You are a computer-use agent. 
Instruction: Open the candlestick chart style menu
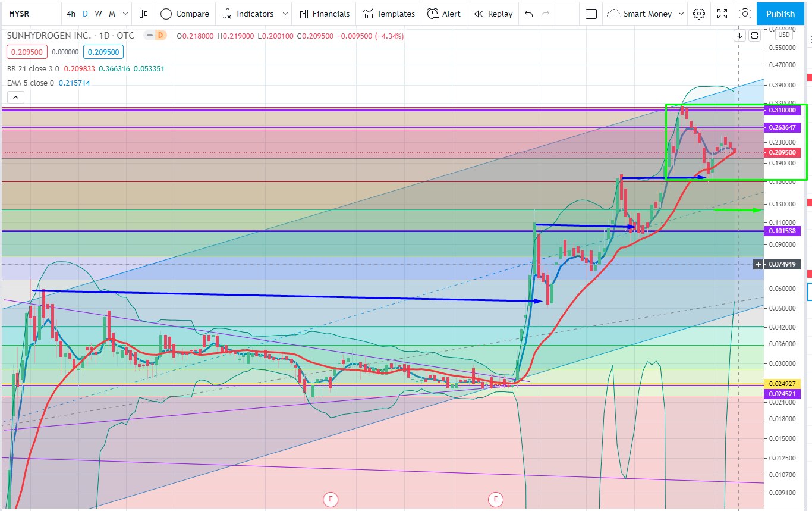(x=143, y=14)
